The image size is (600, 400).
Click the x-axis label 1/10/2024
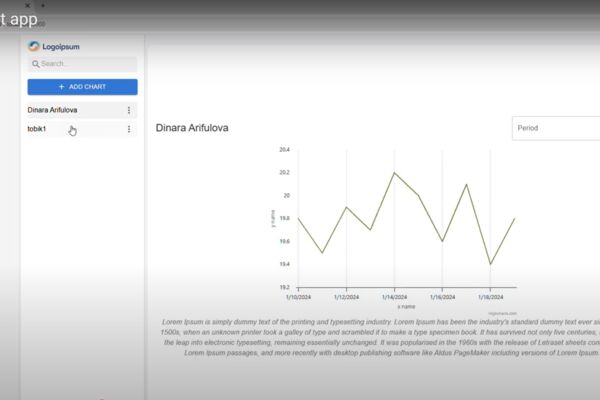(x=298, y=297)
